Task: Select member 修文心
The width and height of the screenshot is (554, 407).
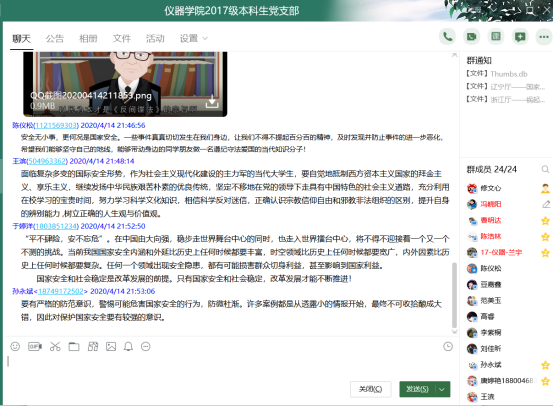Action: (x=490, y=188)
